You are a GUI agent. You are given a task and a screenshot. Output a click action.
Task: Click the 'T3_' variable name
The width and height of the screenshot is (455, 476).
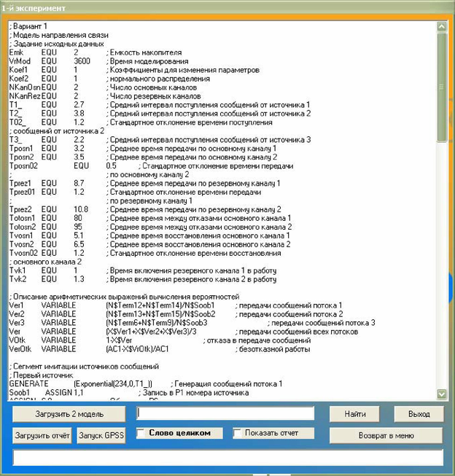point(15,140)
